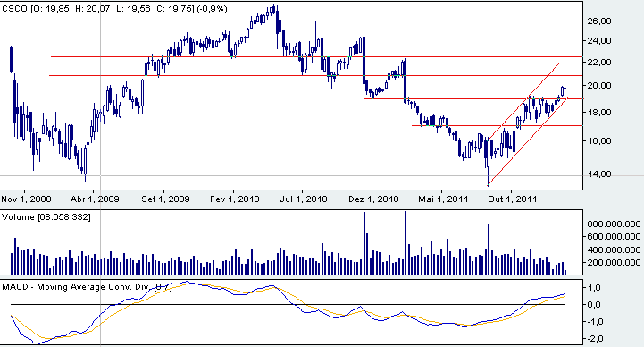Click the 14,00 price axis label
The image size is (644, 347).
[599, 173]
